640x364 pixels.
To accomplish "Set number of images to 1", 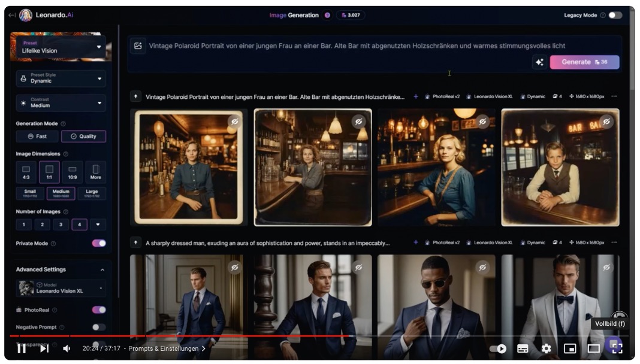I will (x=24, y=224).
